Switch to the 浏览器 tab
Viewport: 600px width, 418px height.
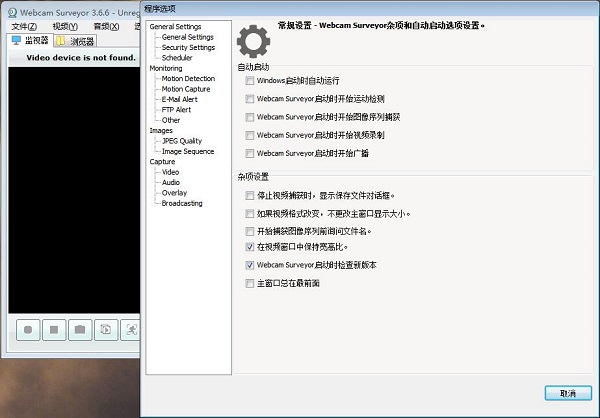[75, 41]
